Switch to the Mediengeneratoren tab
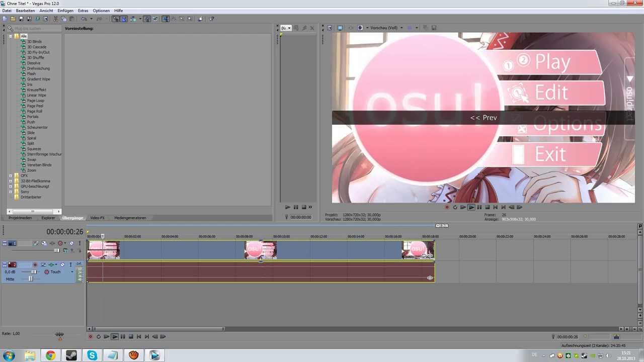The width and height of the screenshot is (644, 362). pyautogui.click(x=130, y=218)
